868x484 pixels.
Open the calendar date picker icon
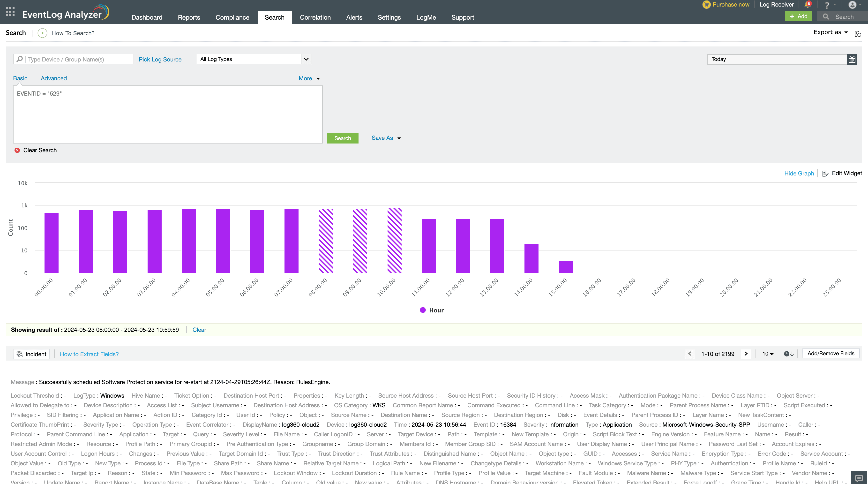(852, 59)
